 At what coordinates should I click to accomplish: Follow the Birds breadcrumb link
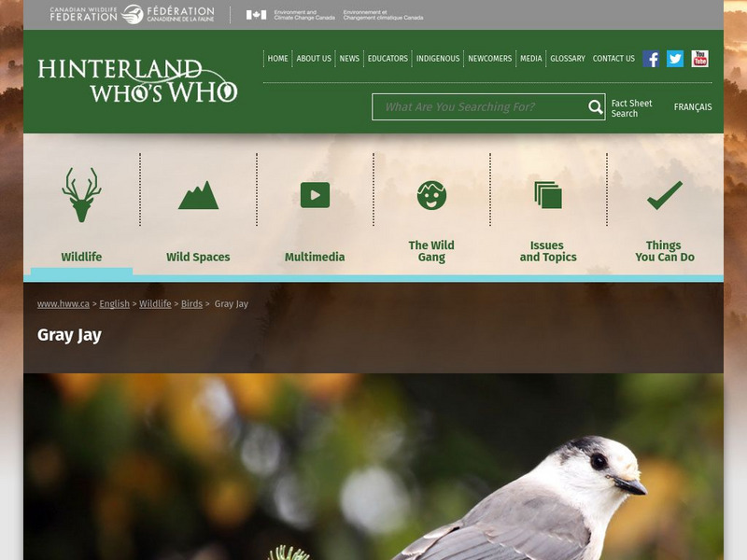pos(191,304)
